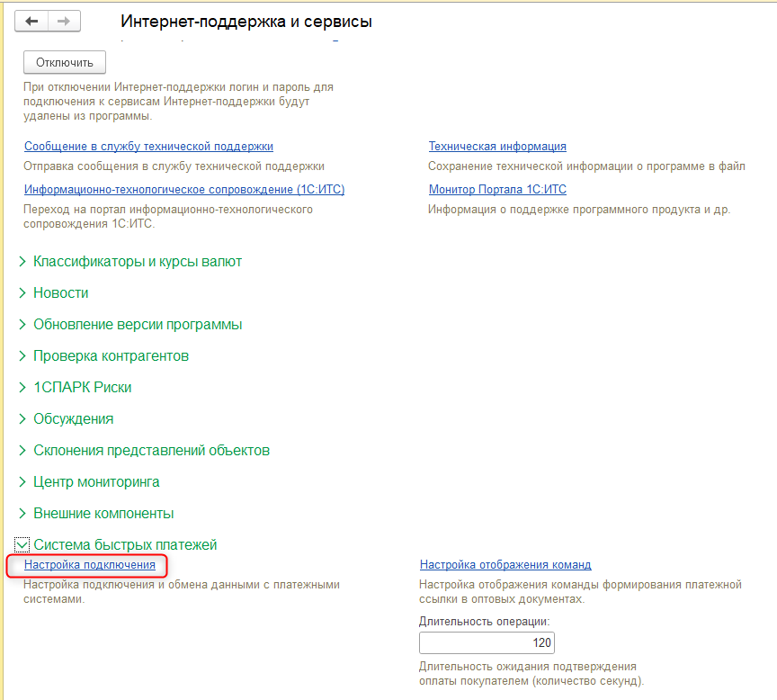Viewport: 777px width, 700px height.
Task: Click the Длительность операции label
Action: coord(484,621)
